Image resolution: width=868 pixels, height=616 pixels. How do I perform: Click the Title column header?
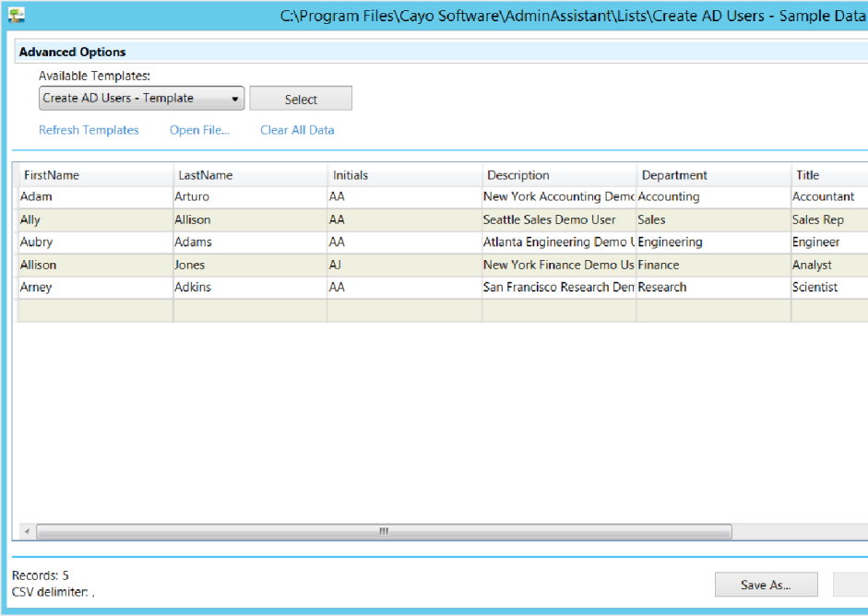pyautogui.click(x=830, y=175)
